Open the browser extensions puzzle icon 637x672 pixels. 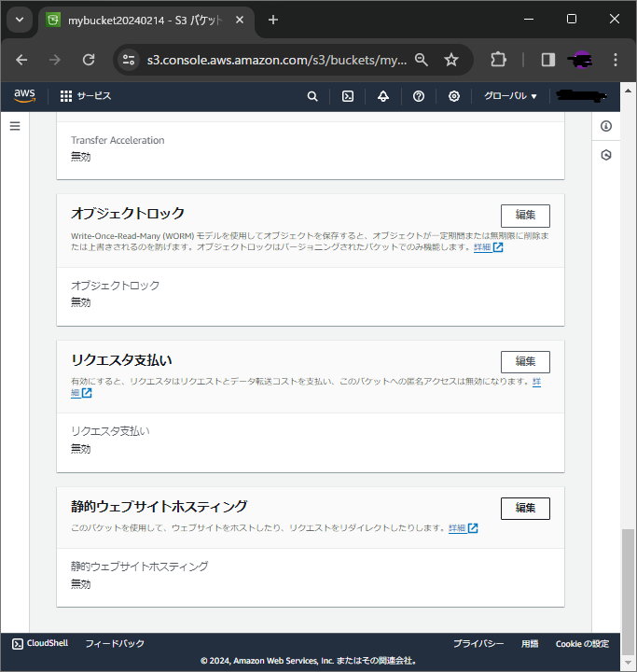498,60
